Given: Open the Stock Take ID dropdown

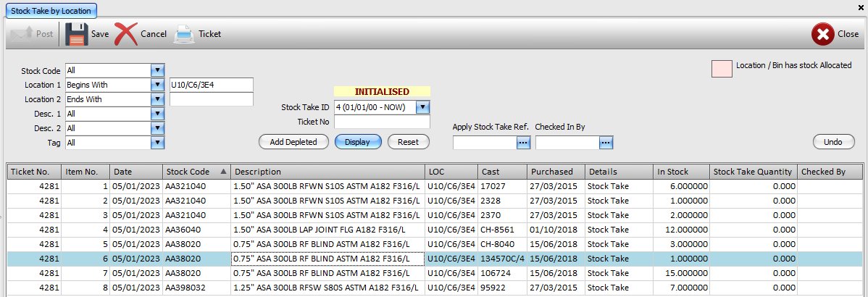Looking at the screenshot, I should tap(422, 107).
